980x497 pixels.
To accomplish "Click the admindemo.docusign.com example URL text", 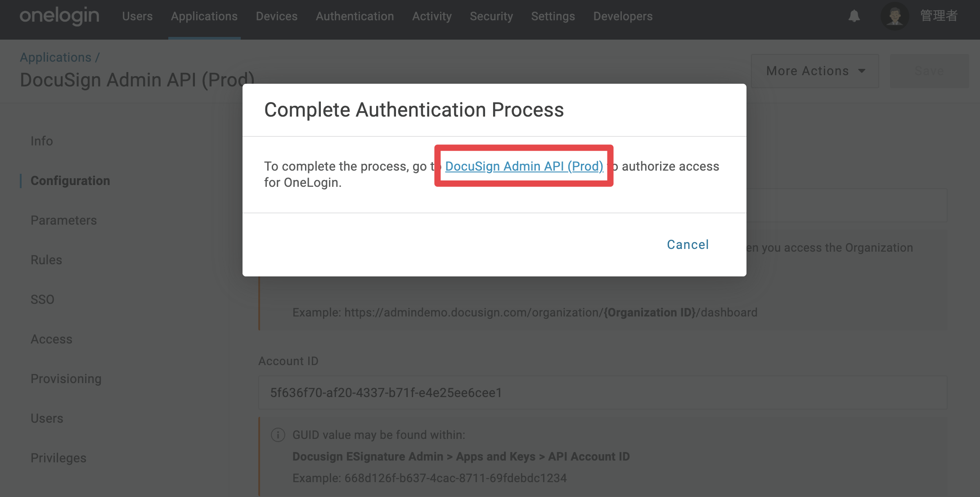I will pyautogui.click(x=525, y=312).
